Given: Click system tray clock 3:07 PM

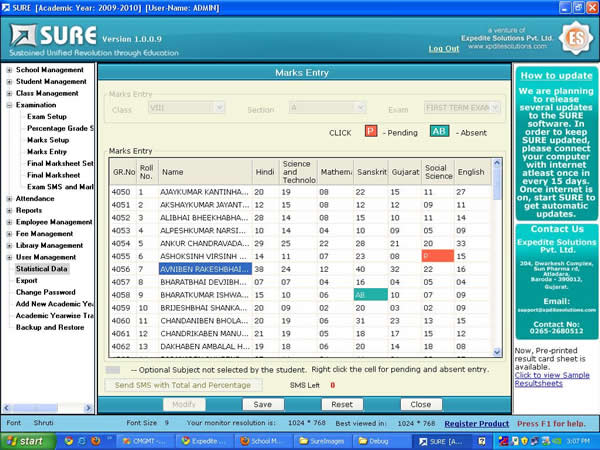Looking at the screenshot, I should (578, 441).
